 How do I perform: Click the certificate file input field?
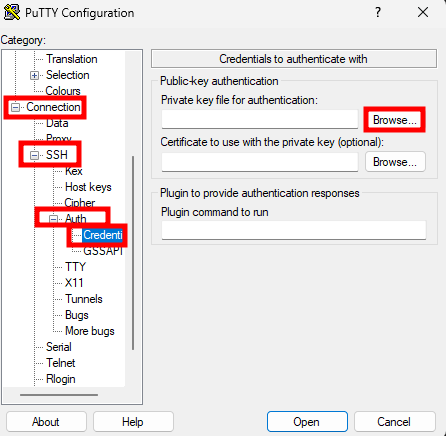coord(260,162)
